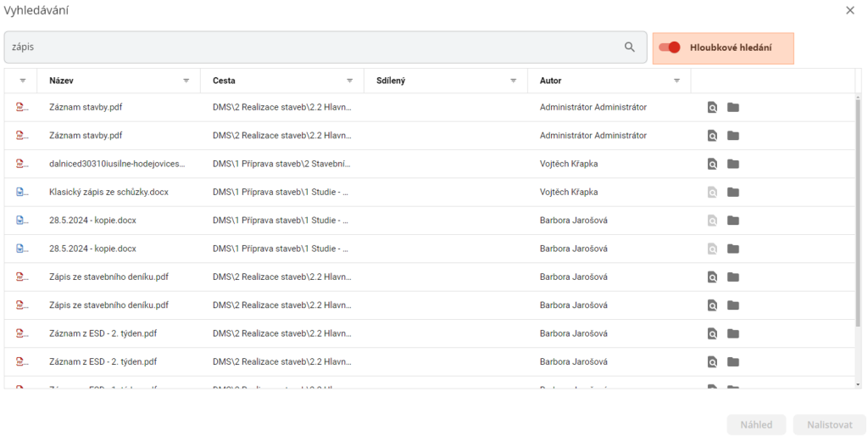
Task: Expand the Sdílený column filter
Action: point(513,81)
